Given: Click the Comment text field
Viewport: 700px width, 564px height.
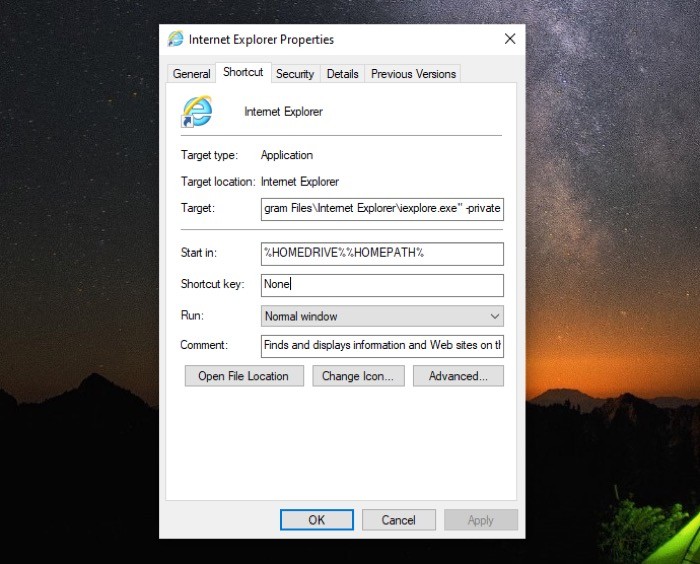Looking at the screenshot, I should pos(382,346).
